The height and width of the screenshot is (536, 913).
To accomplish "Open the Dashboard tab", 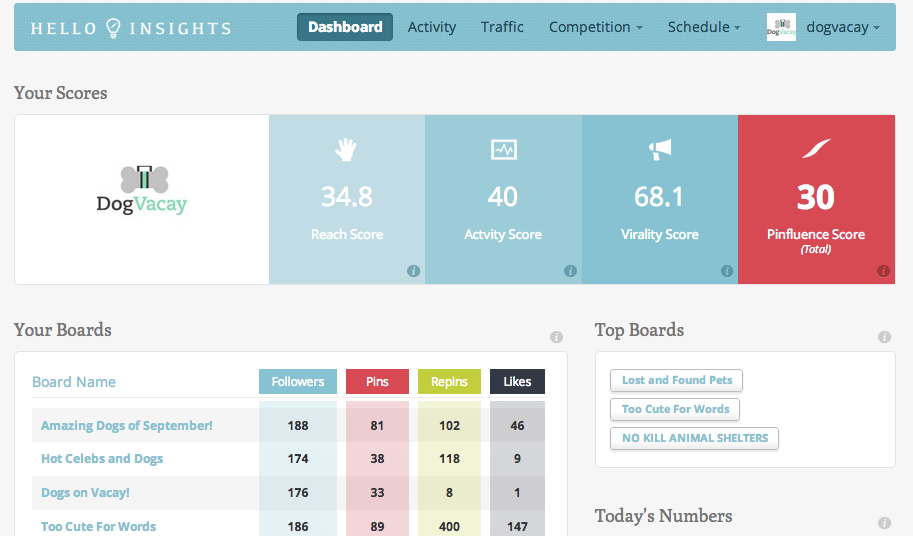I will tap(345, 27).
